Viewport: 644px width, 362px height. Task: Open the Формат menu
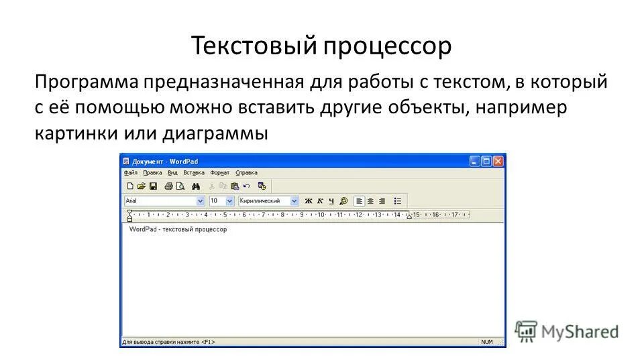220,173
